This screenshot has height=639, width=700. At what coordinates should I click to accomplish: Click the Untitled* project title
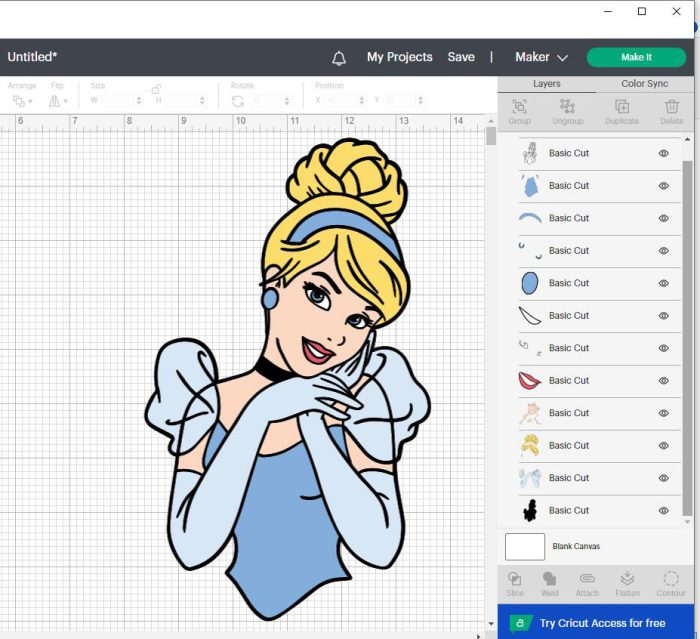point(33,57)
